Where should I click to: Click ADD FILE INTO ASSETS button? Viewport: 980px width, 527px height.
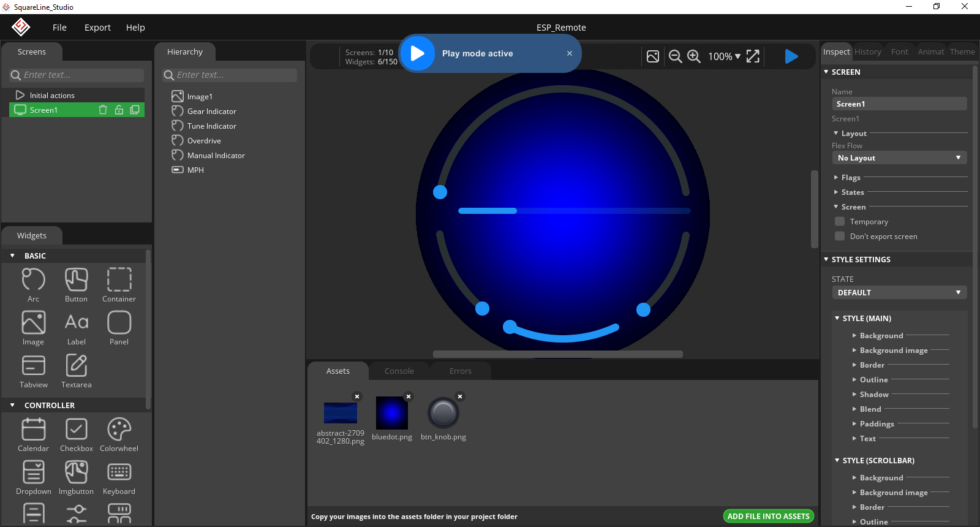[769, 517]
